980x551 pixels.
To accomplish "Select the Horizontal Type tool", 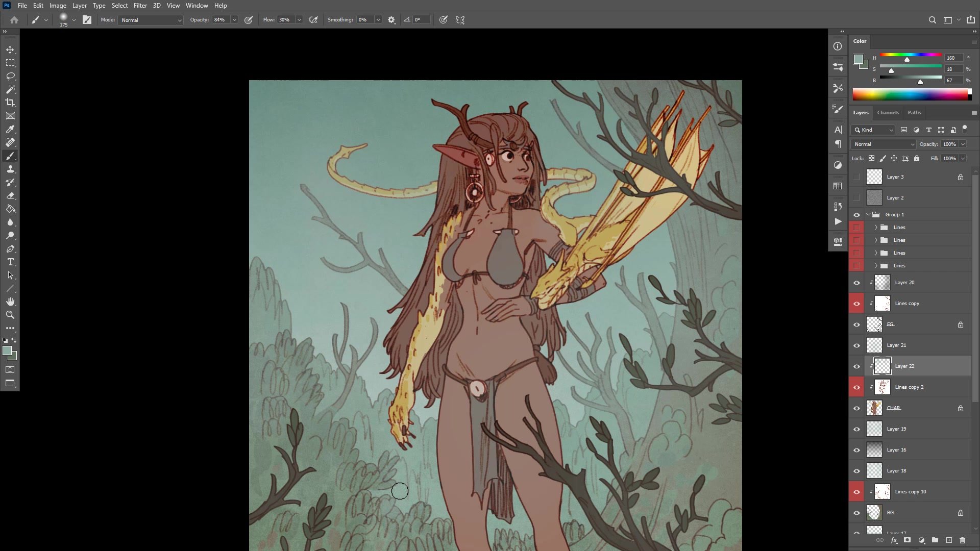I will pos(10,262).
